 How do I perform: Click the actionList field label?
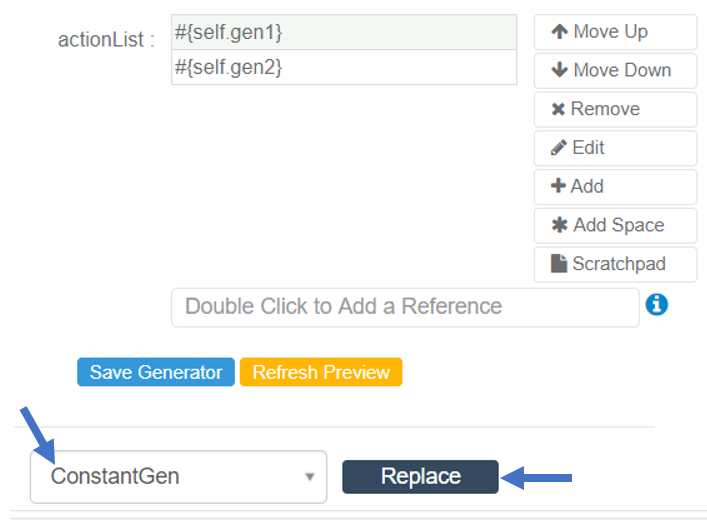pyautogui.click(x=107, y=40)
